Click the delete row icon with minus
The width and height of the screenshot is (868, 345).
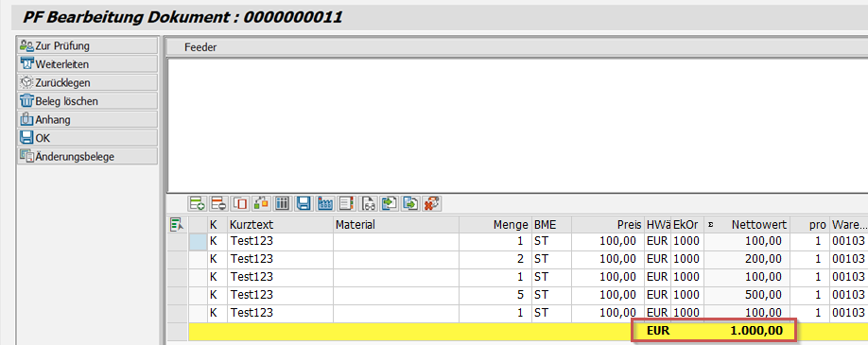pos(218,203)
